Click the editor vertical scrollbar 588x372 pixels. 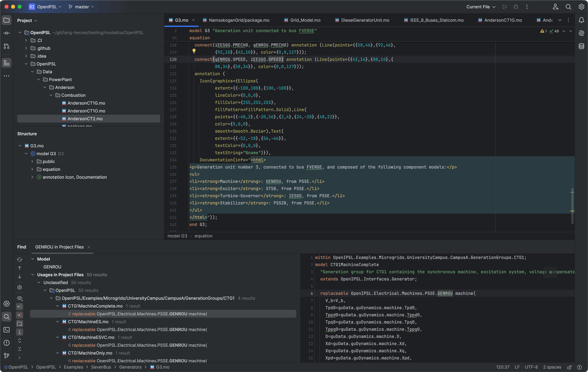tap(572, 206)
